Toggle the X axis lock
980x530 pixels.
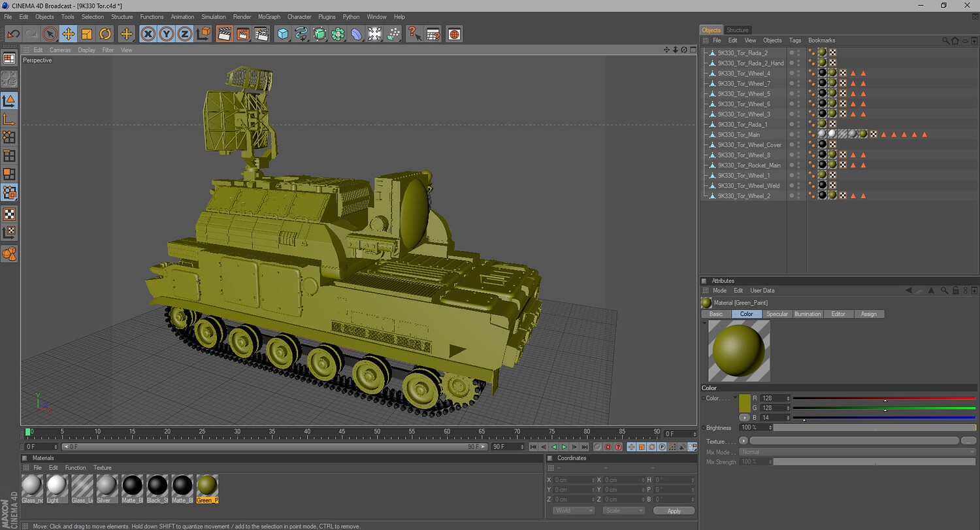(149, 34)
